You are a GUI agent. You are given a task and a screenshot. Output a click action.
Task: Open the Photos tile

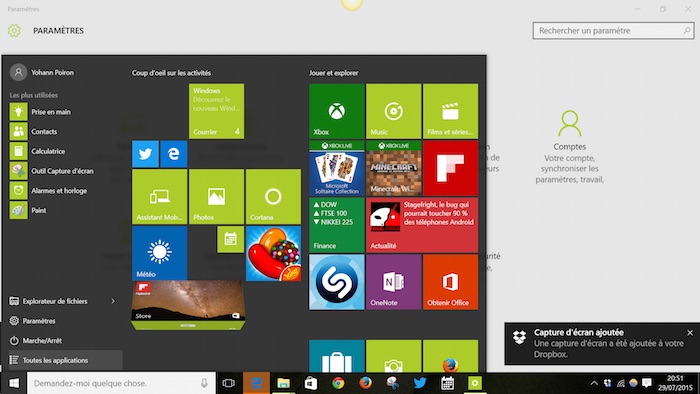click(x=216, y=196)
